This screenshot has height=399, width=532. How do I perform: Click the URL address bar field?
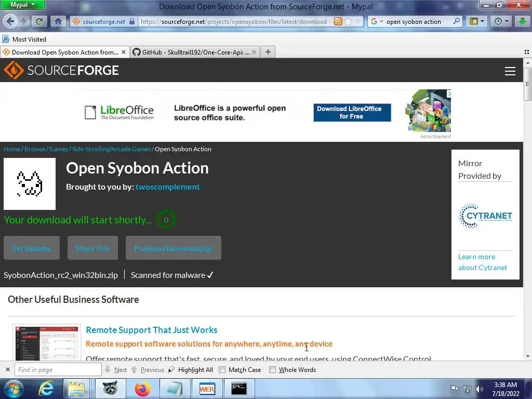[x=234, y=22]
